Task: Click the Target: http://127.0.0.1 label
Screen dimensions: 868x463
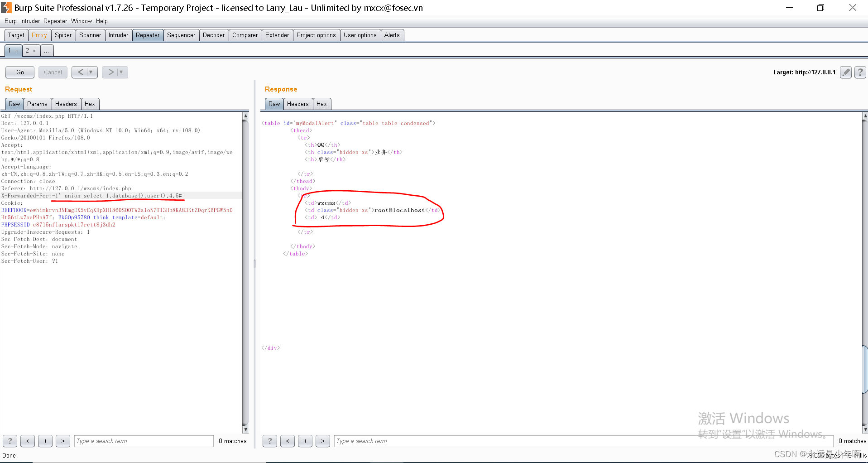Action: click(x=804, y=72)
